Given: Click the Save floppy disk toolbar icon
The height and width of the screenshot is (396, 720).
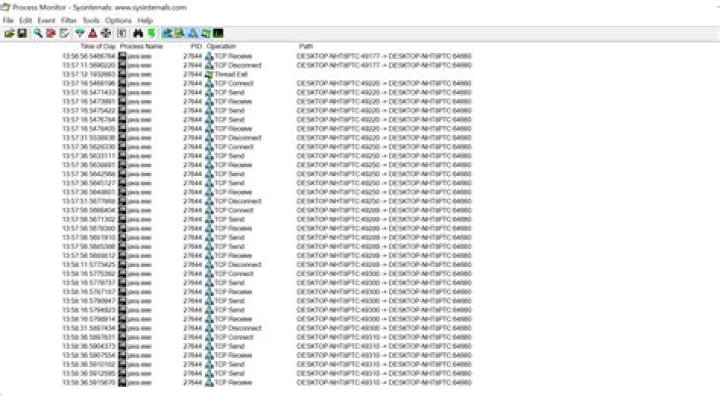Looking at the screenshot, I should click(x=22, y=34).
